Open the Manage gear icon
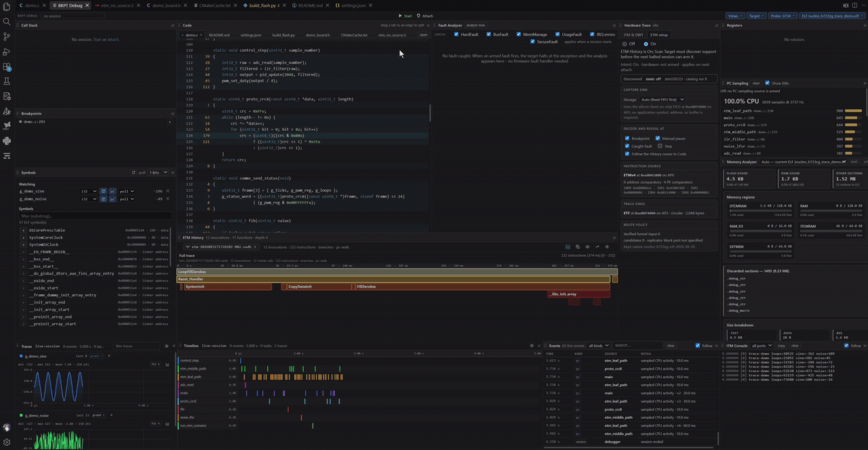The width and height of the screenshot is (868, 450). (x=7, y=442)
